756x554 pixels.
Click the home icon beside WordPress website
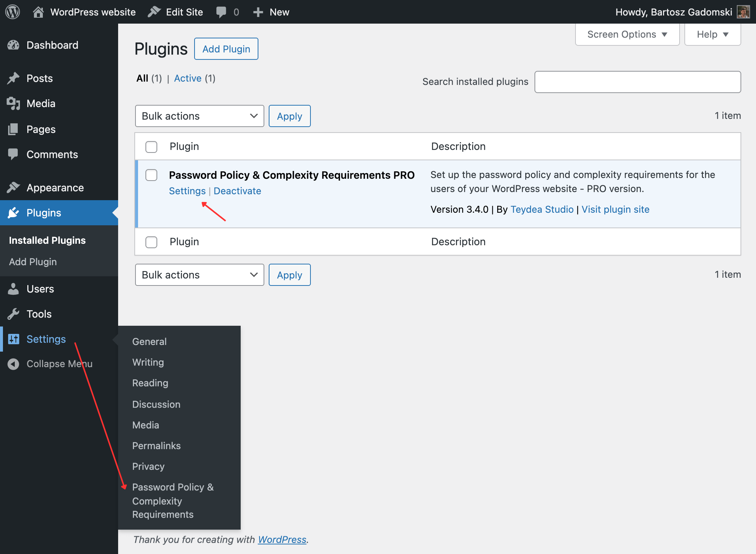point(38,12)
